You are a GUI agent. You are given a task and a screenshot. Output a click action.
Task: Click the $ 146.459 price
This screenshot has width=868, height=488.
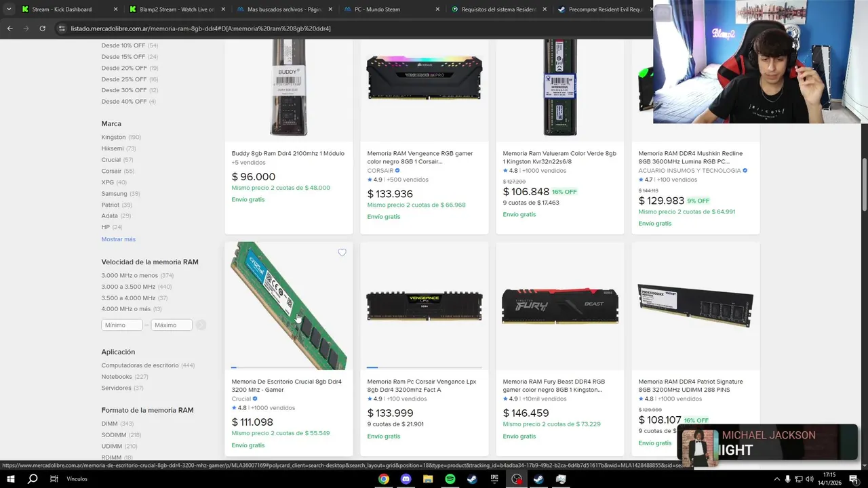pos(526,413)
